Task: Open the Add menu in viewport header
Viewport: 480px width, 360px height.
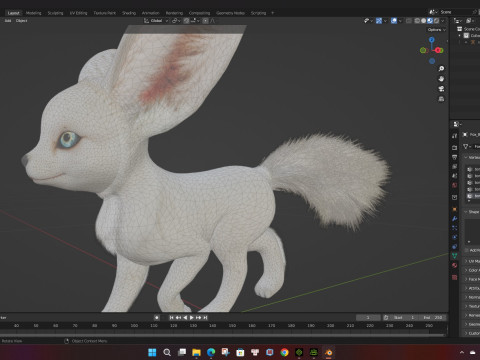Action: pyautogui.click(x=8, y=21)
